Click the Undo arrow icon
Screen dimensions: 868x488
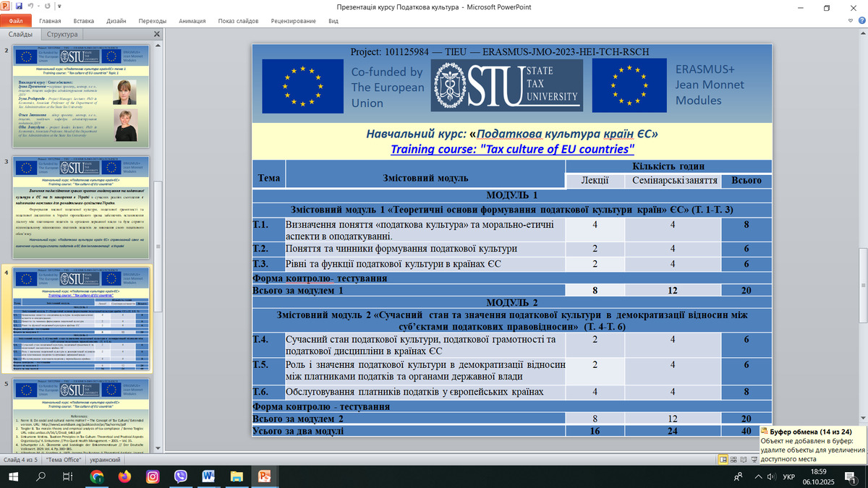(31, 7)
